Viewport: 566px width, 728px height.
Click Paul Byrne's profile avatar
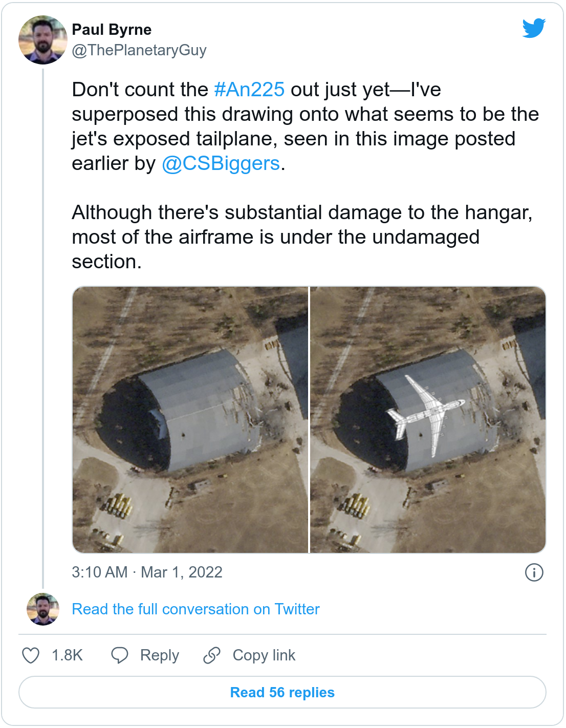pos(42,39)
